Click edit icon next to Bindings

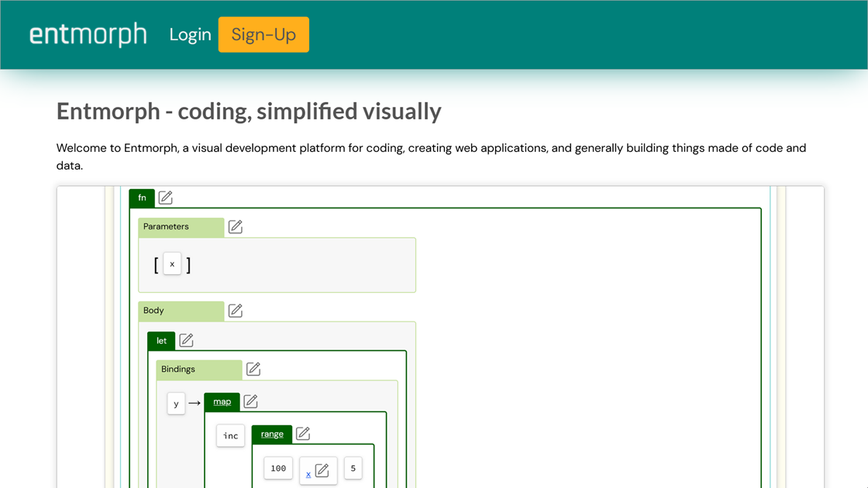pos(253,369)
